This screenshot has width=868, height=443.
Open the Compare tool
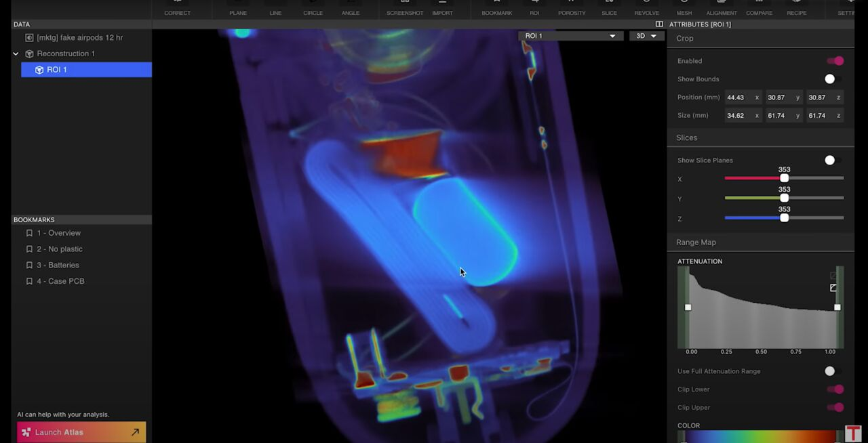tap(759, 9)
